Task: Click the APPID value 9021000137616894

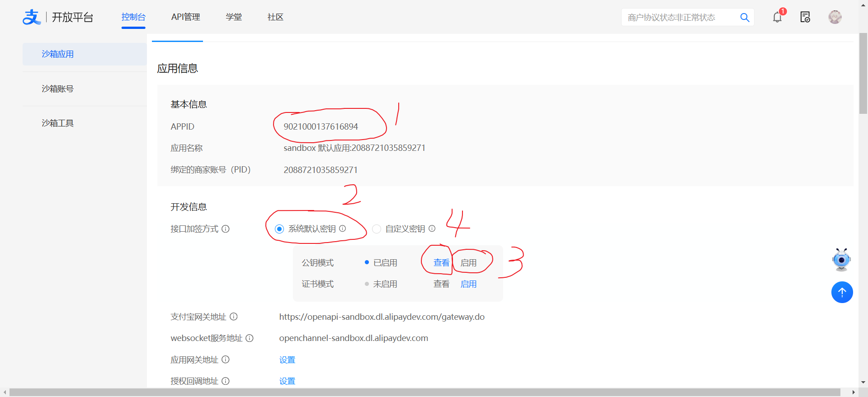Action: coord(321,126)
